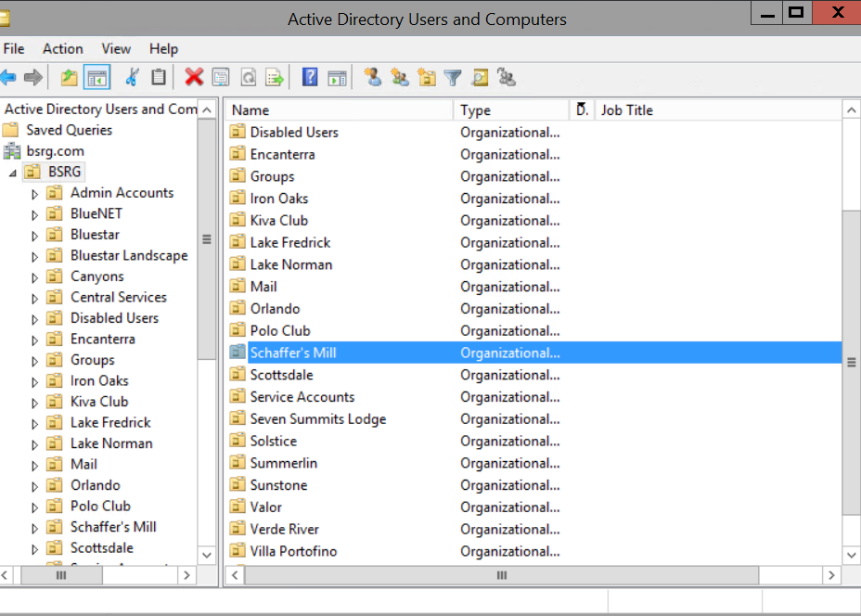
Task: Open filter options funnel icon
Action: pyautogui.click(x=453, y=78)
